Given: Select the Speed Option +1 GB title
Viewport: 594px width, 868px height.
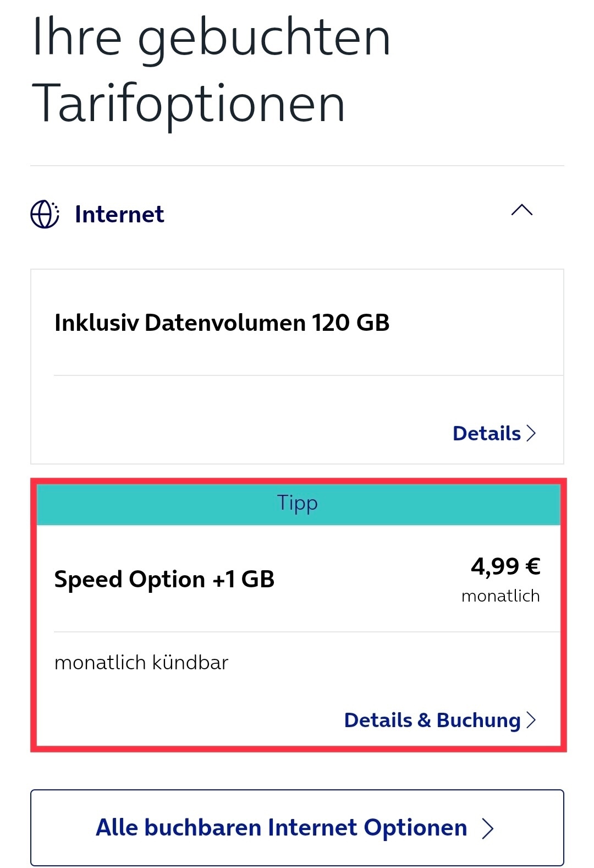Looking at the screenshot, I should (164, 579).
